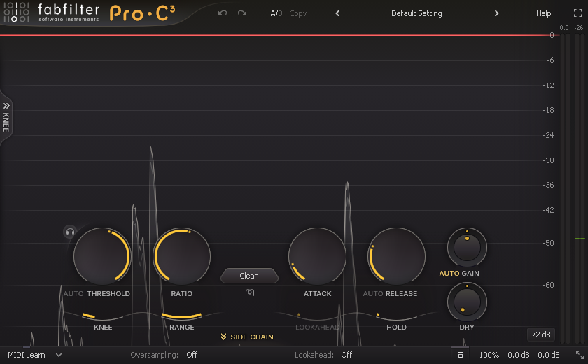Toggle A/B state comparison
The image size is (588, 364).
click(x=276, y=13)
